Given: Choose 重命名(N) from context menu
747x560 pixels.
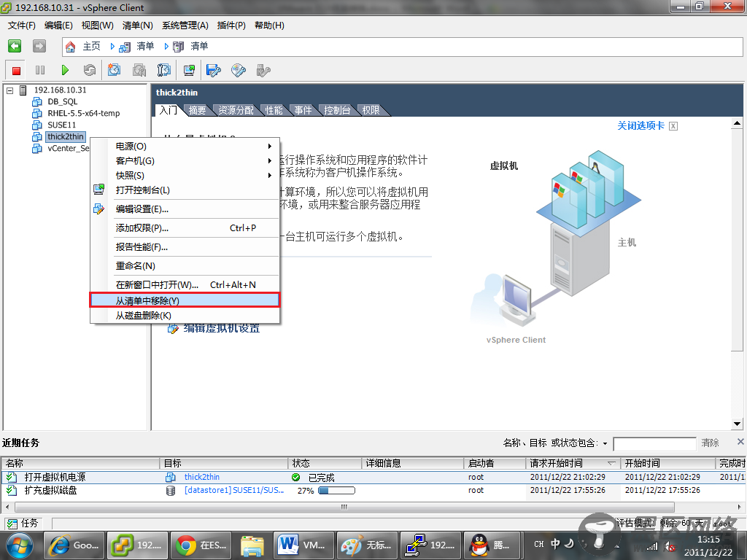Looking at the screenshot, I should coord(185,265).
